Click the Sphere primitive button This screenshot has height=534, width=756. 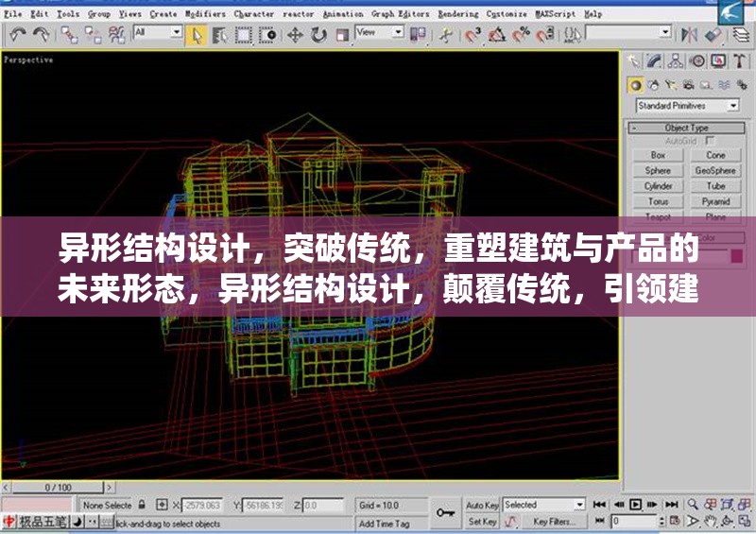pos(658,170)
